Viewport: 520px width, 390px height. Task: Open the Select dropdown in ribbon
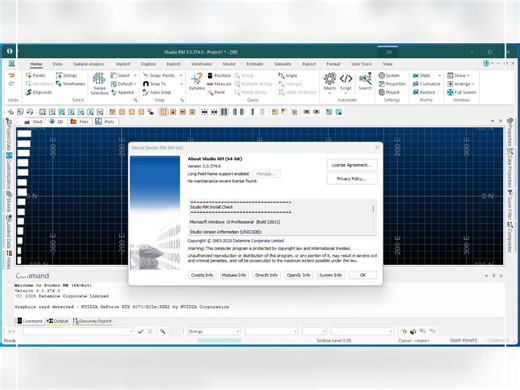point(123,75)
